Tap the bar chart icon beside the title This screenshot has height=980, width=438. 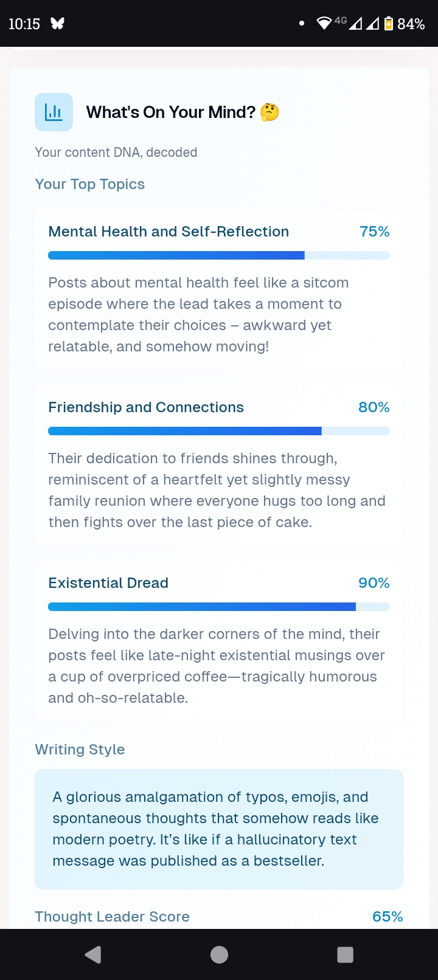pos(54,112)
